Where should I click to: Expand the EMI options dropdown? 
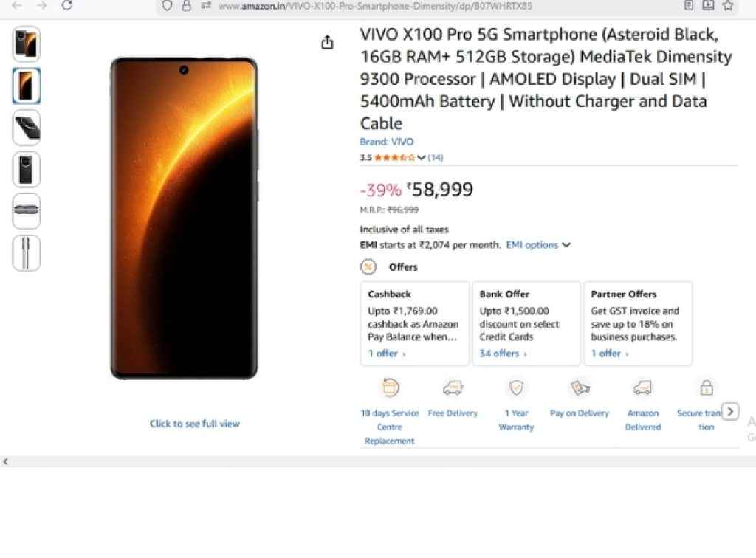click(x=537, y=245)
